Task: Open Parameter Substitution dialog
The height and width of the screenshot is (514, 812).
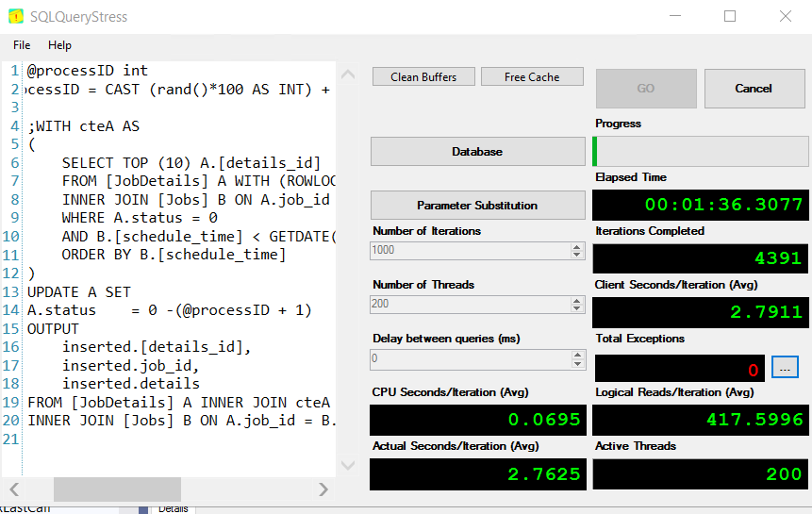Action: click(477, 206)
